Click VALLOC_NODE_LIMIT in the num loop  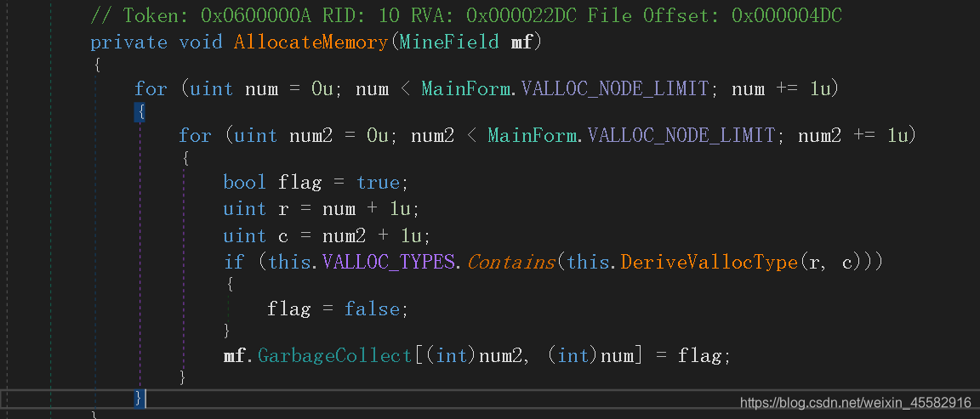coord(614,88)
